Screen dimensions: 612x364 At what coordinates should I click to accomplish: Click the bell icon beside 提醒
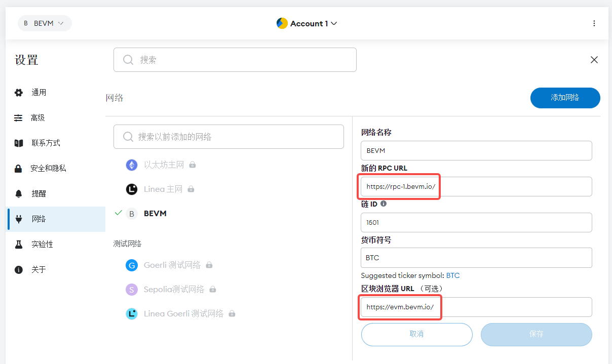pos(19,193)
